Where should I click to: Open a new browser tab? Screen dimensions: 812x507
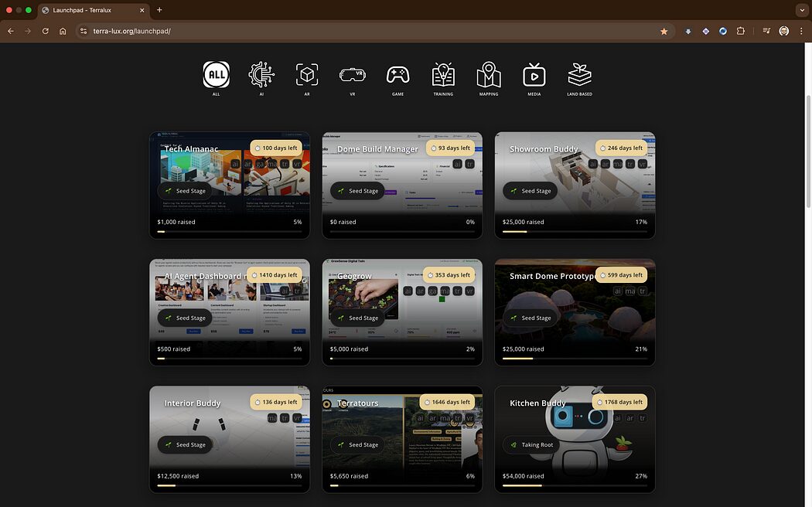pyautogui.click(x=159, y=10)
